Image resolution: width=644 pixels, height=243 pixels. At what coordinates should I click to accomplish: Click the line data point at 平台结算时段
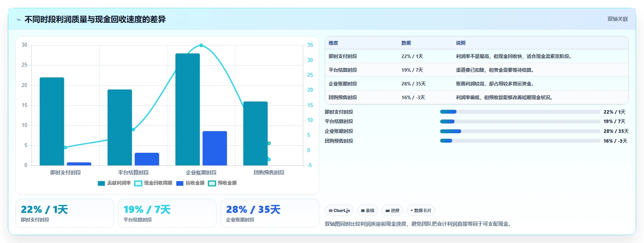point(133,129)
